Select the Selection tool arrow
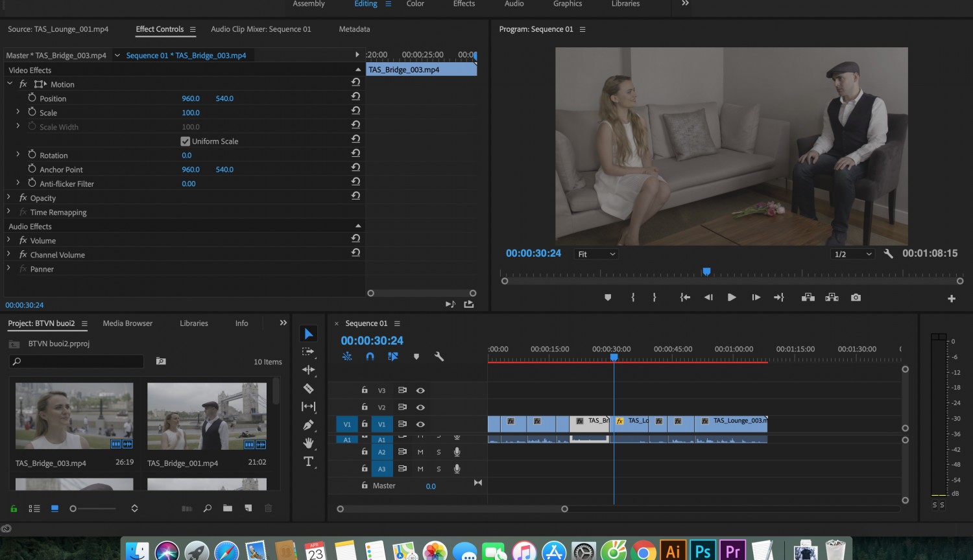The height and width of the screenshot is (560, 973). point(309,334)
